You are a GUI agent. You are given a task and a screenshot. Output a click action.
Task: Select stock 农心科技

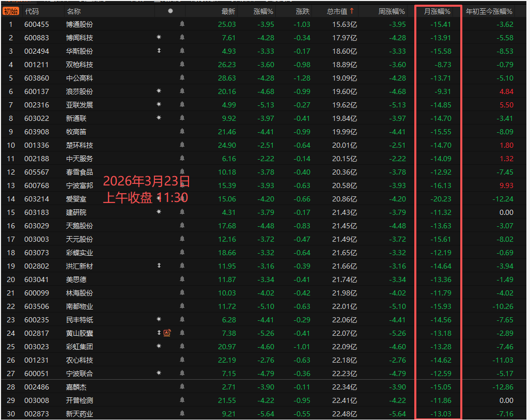[80, 360]
